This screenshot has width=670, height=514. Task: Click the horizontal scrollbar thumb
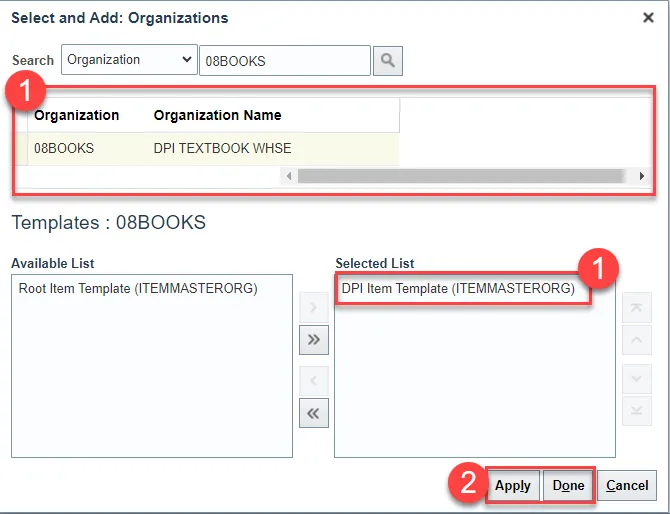[461, 176]
